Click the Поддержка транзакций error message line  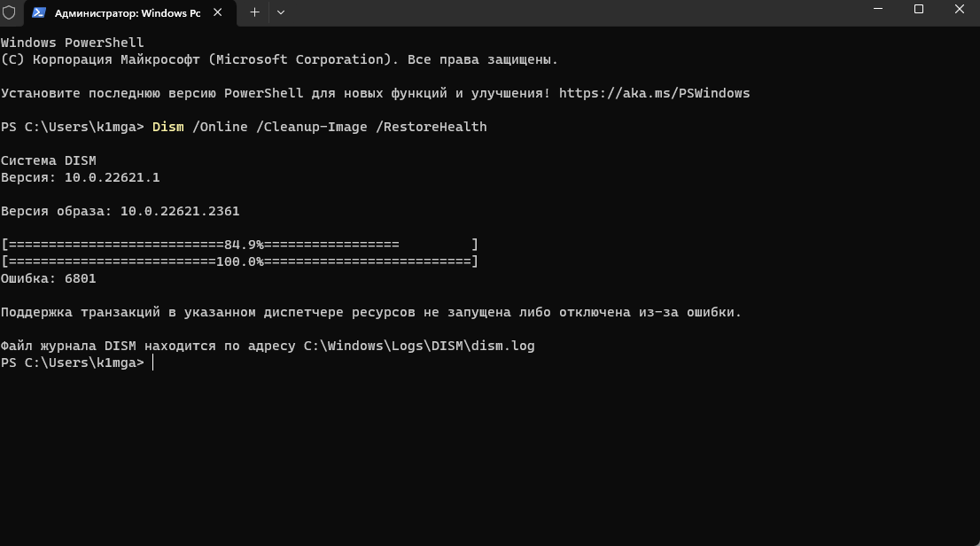(x=370, y=312)
